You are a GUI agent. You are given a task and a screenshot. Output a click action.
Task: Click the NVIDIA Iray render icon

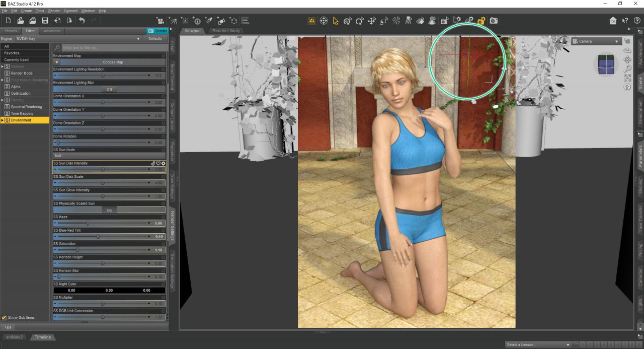click(311, 21)
